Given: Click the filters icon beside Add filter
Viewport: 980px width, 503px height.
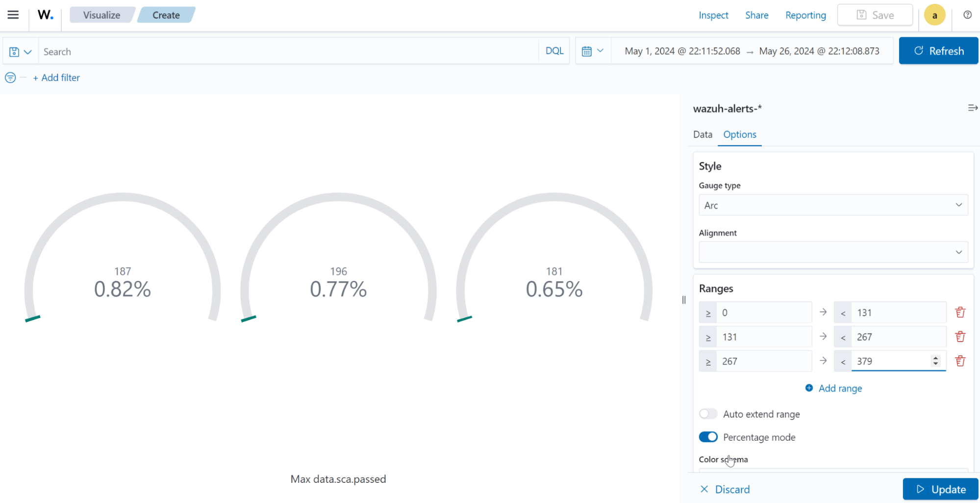Looking at the screenshot, I should [x=10, y=78].
